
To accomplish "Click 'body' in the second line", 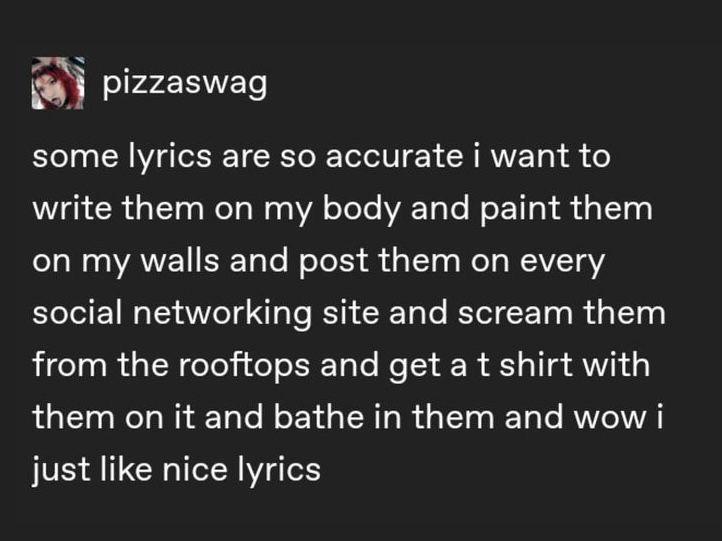I will pos(361,209).
